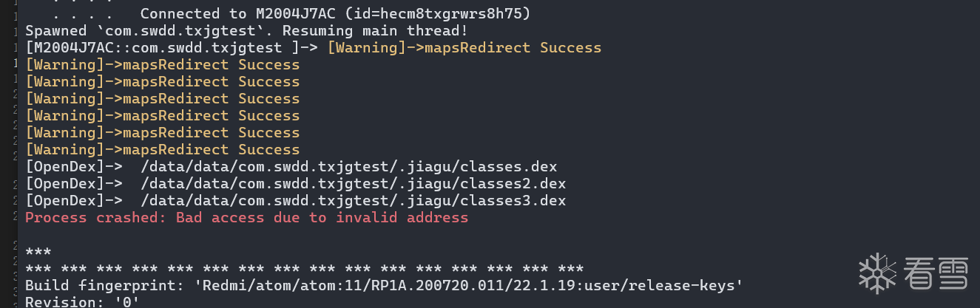Click the row of asterisks separator
This screenshot has height=308, width=980.
pos(305,269)
